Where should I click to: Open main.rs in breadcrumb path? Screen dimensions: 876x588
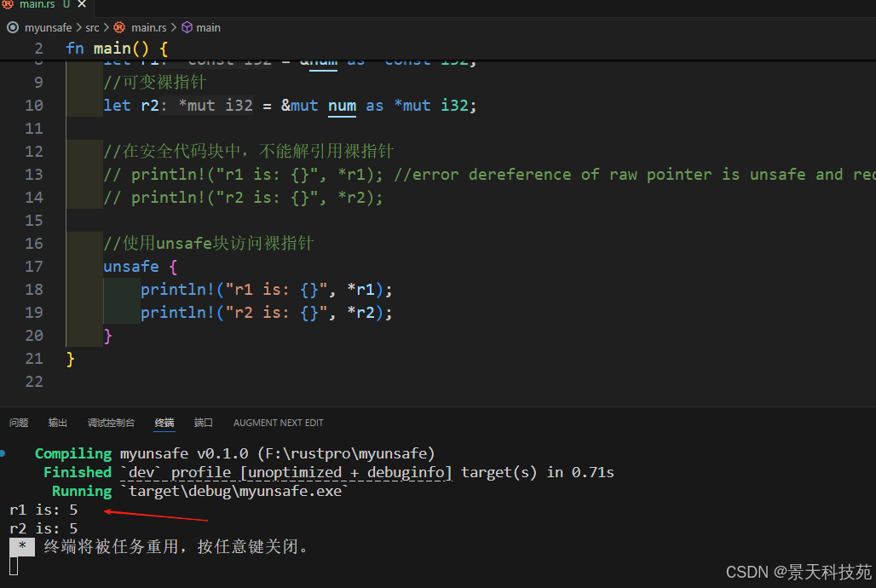(148, 27)
